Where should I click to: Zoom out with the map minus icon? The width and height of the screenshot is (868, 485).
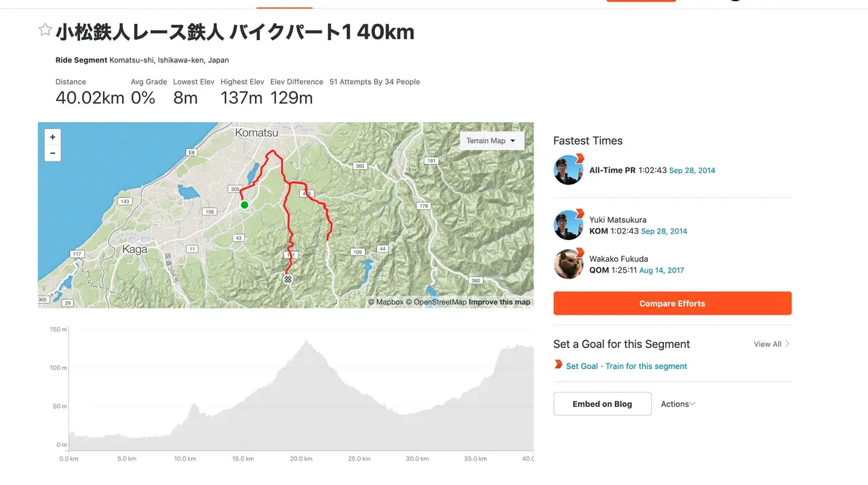(x=52, y=153)
